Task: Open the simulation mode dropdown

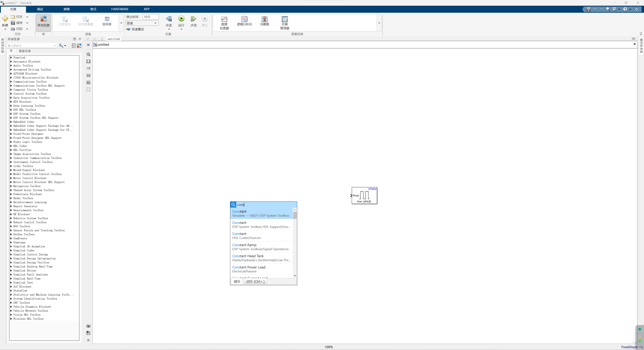Action: (142, 23)
